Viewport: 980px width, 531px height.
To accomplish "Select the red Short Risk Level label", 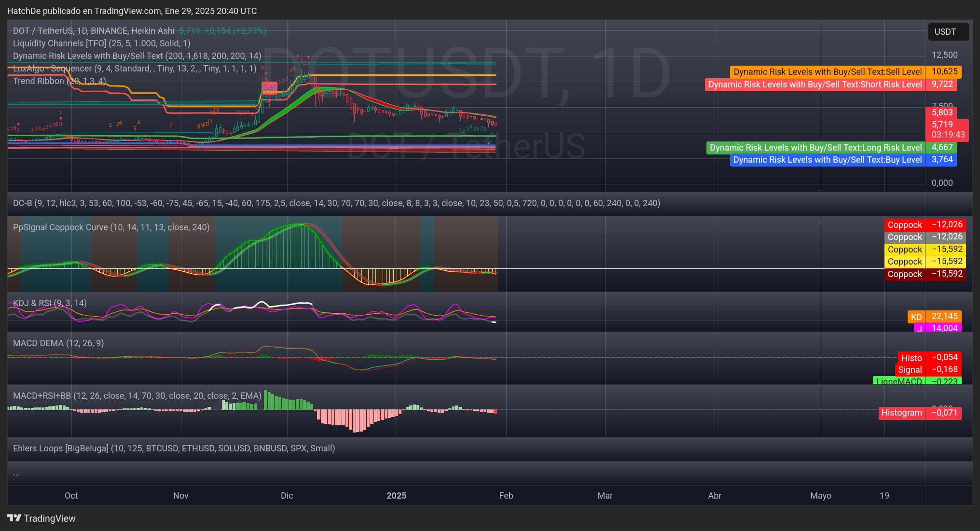I will 814,84.
